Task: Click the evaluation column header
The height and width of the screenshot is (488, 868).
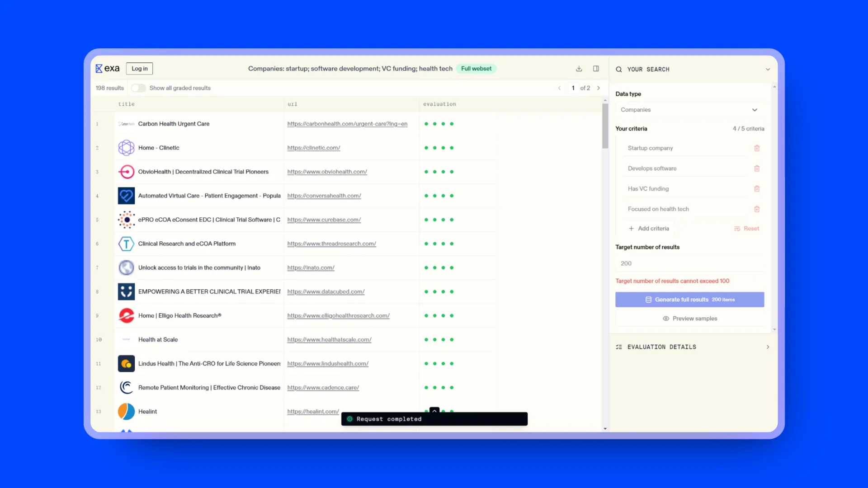Action: (x=439, y=104)
